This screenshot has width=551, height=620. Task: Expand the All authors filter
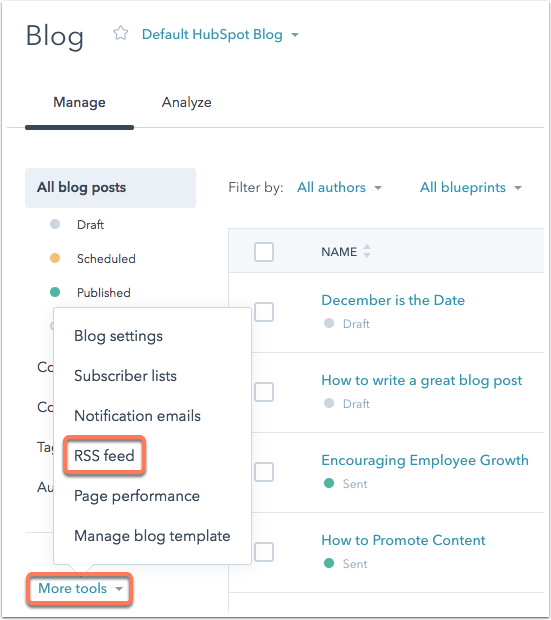[x=339, y=187]
